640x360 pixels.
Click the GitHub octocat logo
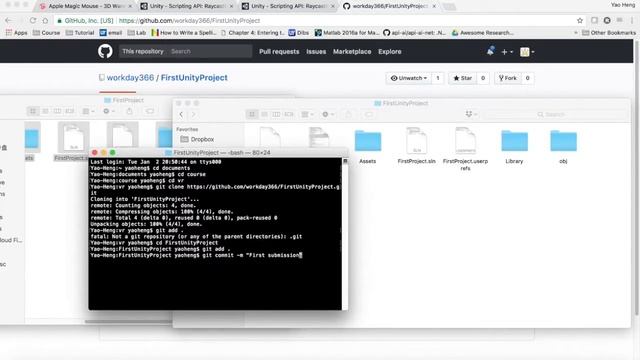pyautogui.click(x=105, y=51)
